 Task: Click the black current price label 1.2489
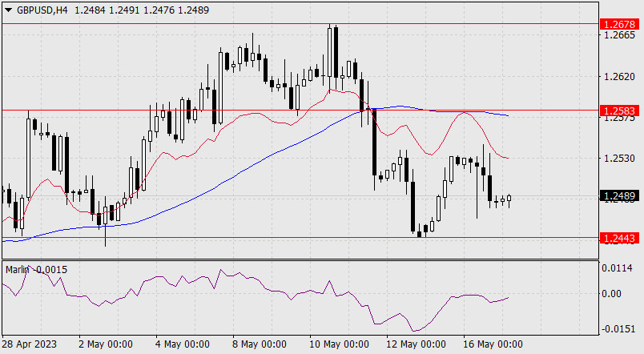pos(619,196)
